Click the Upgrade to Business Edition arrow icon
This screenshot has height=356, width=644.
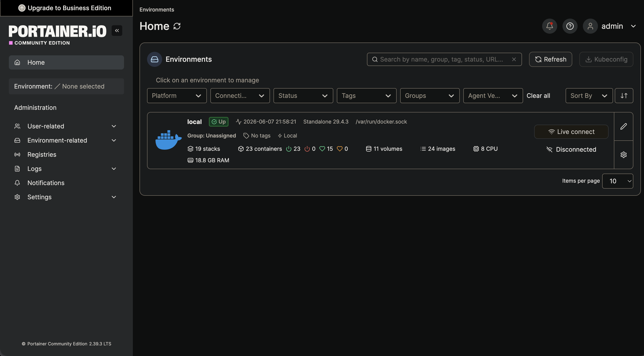click(22, 8)
